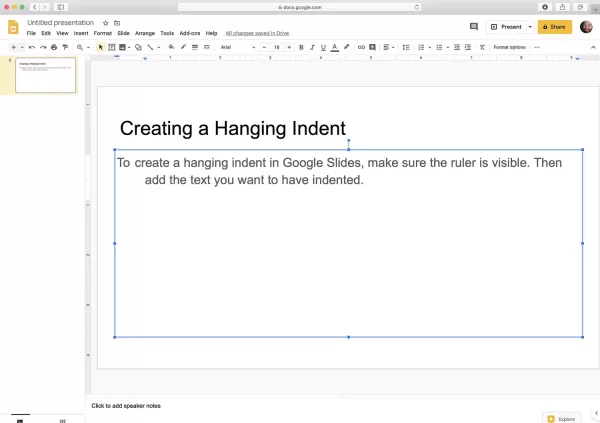Select the Paint format tool

[x=65, y=47]
